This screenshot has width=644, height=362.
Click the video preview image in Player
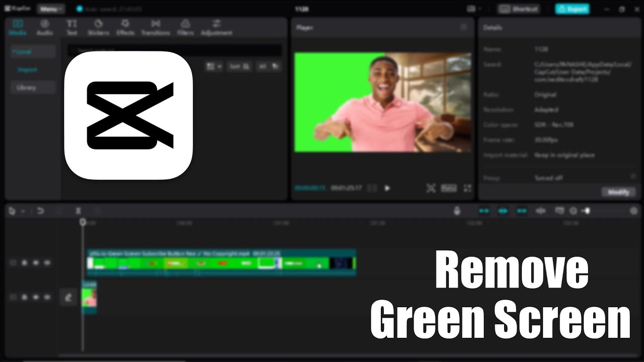tap(383, 102)
